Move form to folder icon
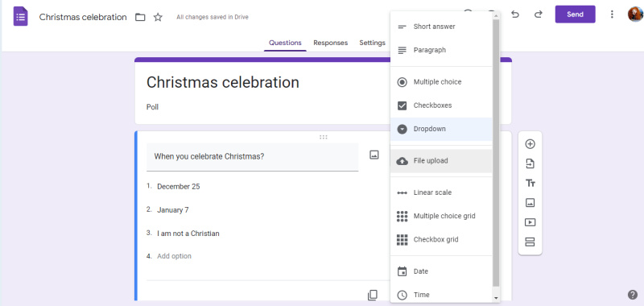644x306 pixels. [x=140, y=17]
